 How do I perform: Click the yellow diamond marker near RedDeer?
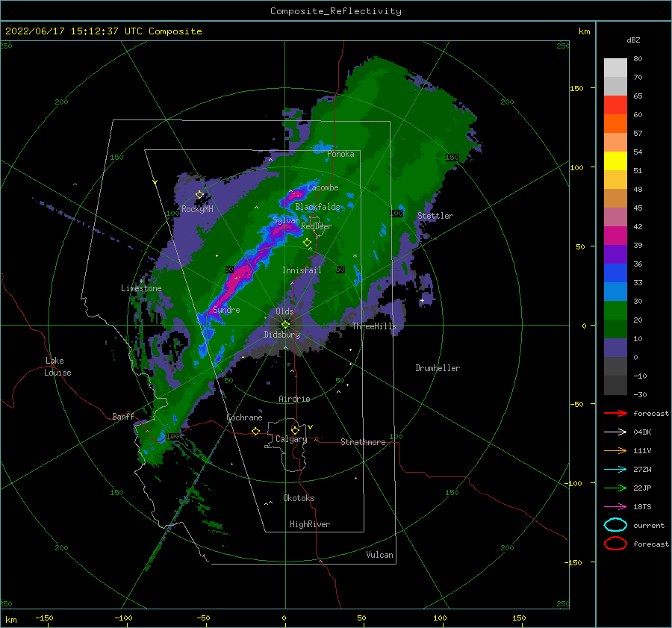pos(308,243)
